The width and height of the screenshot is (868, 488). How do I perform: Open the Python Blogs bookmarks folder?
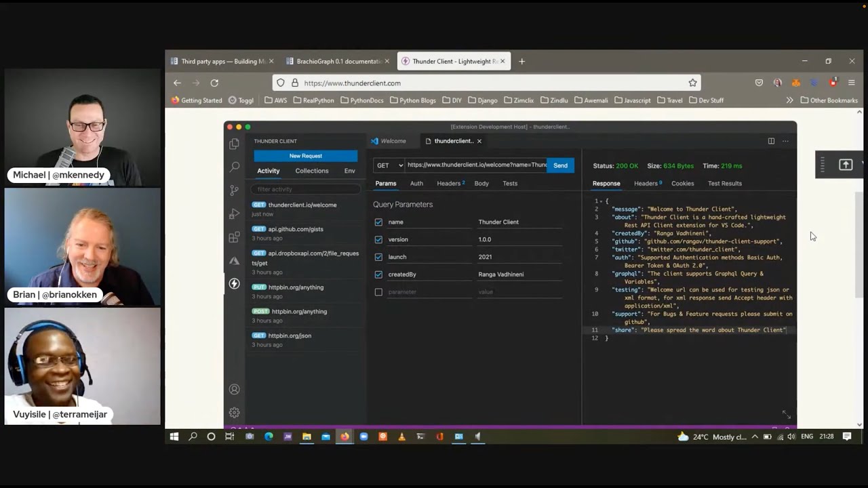(x=412, y=100)
